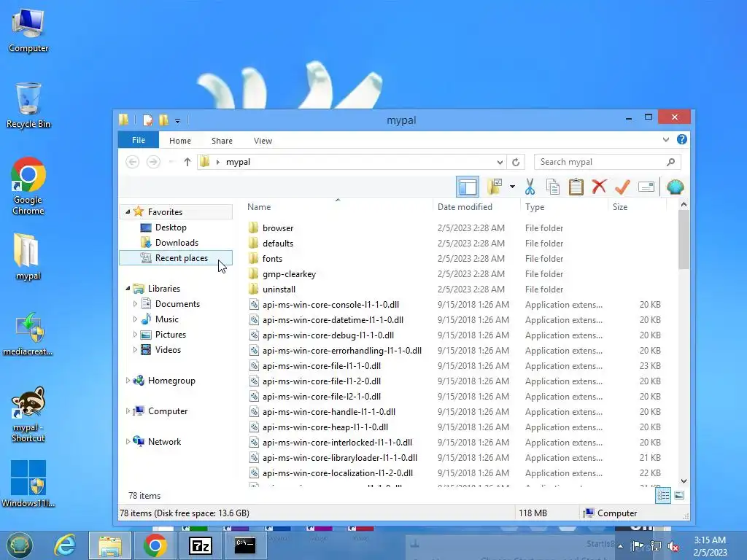The image size is (747, 560).
Task: Click the Rename icon in toolbar
Action: click(x=646, y=187)
